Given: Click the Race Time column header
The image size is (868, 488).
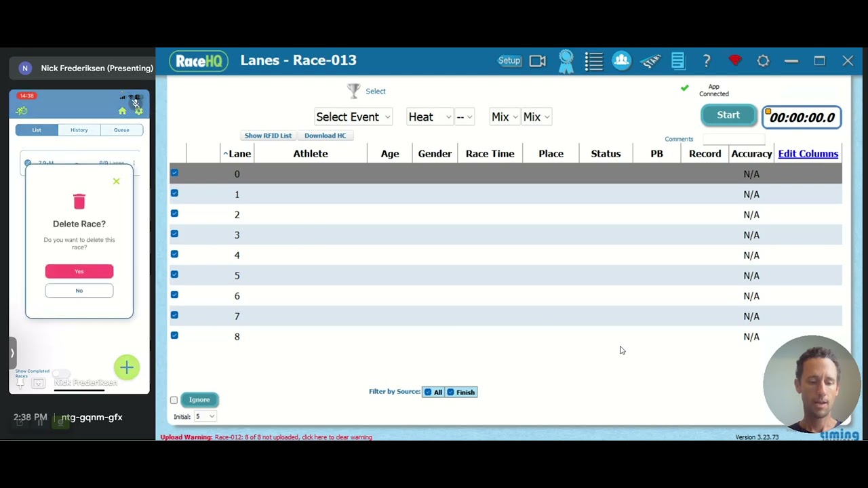Looking at the screenshot, I should pos(490,154).
